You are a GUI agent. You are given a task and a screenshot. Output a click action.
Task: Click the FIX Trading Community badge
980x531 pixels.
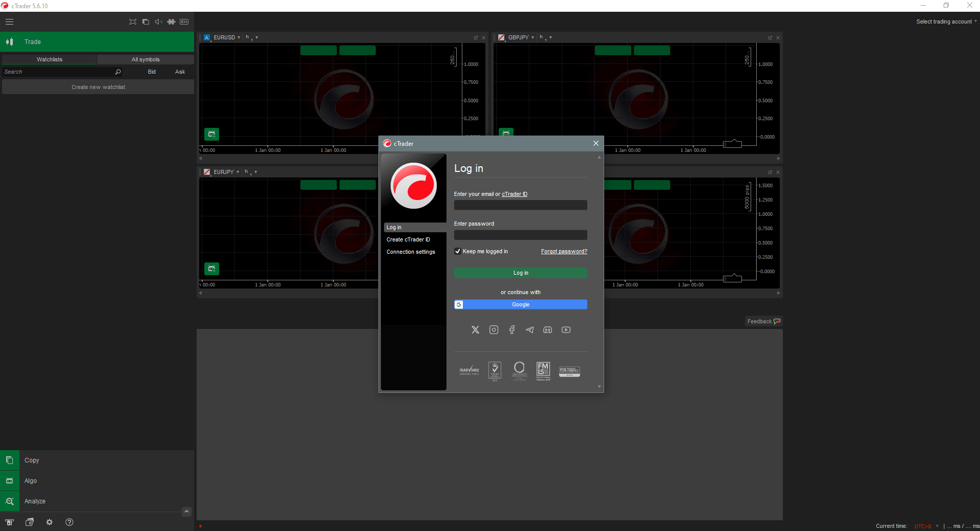[x=569, y=371]
